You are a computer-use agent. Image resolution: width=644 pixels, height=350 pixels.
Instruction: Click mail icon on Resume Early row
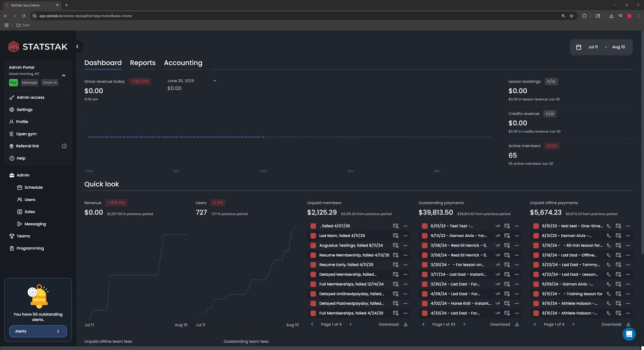coord(395,265)
